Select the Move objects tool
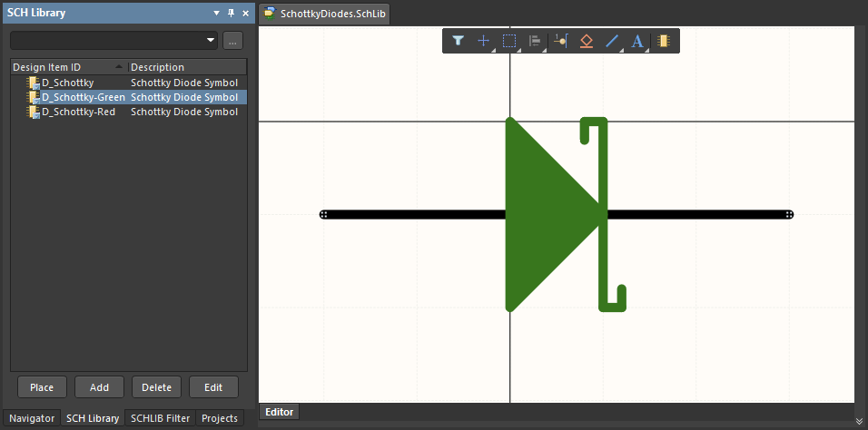The width and height of the screenshot is (868, 430). 484,41
